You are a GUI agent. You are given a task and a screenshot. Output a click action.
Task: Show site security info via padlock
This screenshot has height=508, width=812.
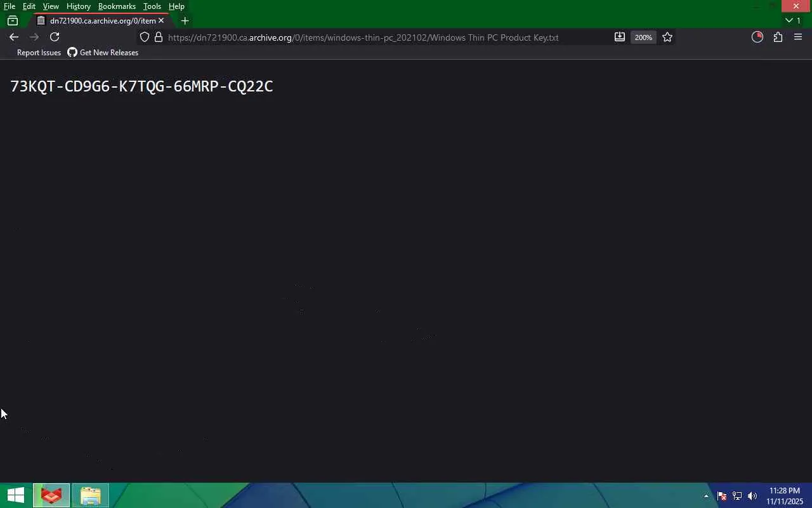click(159, 37)
